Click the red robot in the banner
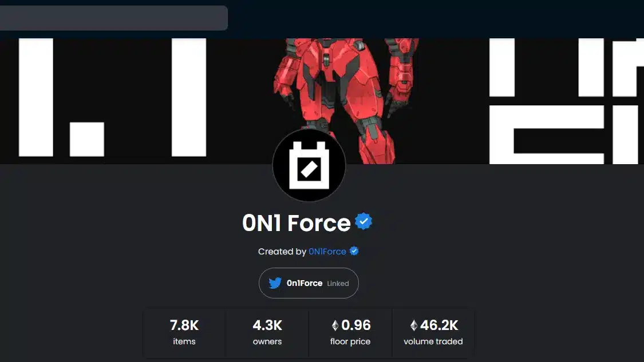Screen dimensions: 644x362 [345, 94]
